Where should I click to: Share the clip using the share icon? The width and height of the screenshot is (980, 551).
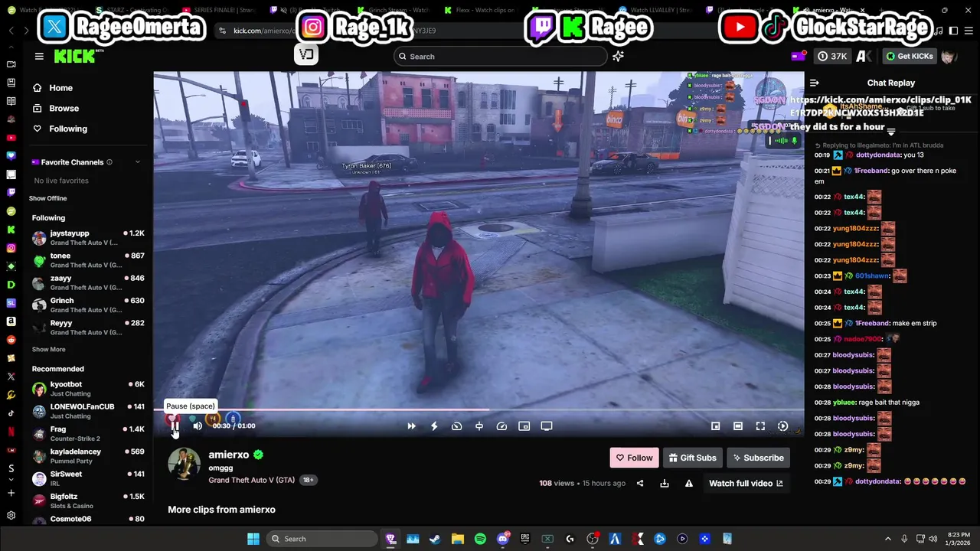pyautogui.click(x=640, y=483)
